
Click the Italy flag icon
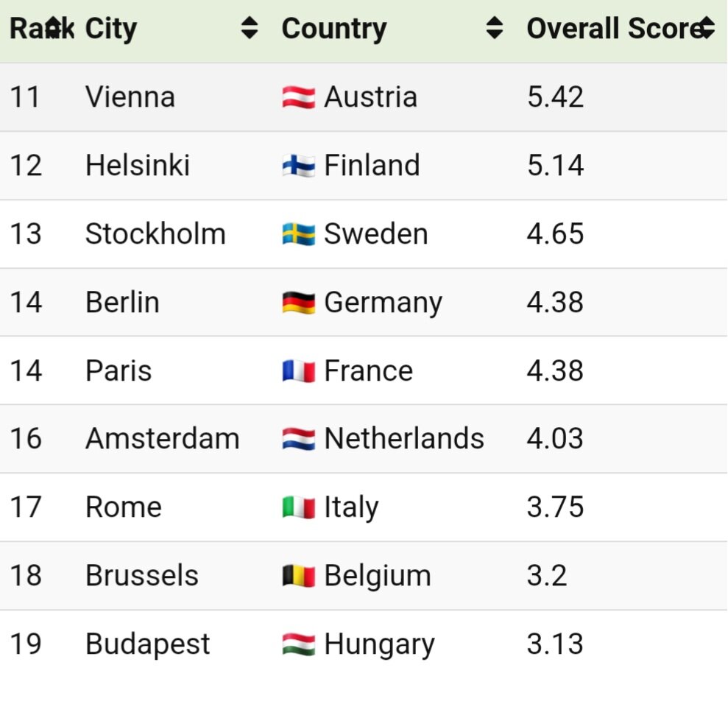pyautogui.click(x=298, y=507)
